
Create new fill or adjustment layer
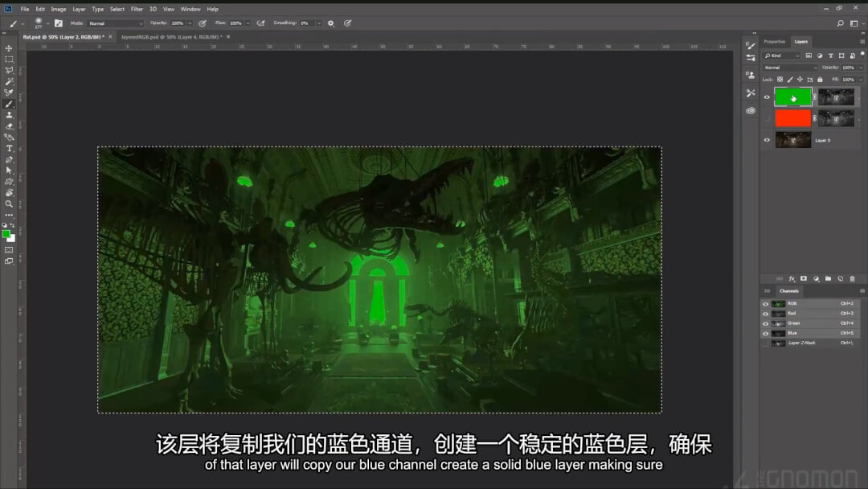(x=816, y=278)
